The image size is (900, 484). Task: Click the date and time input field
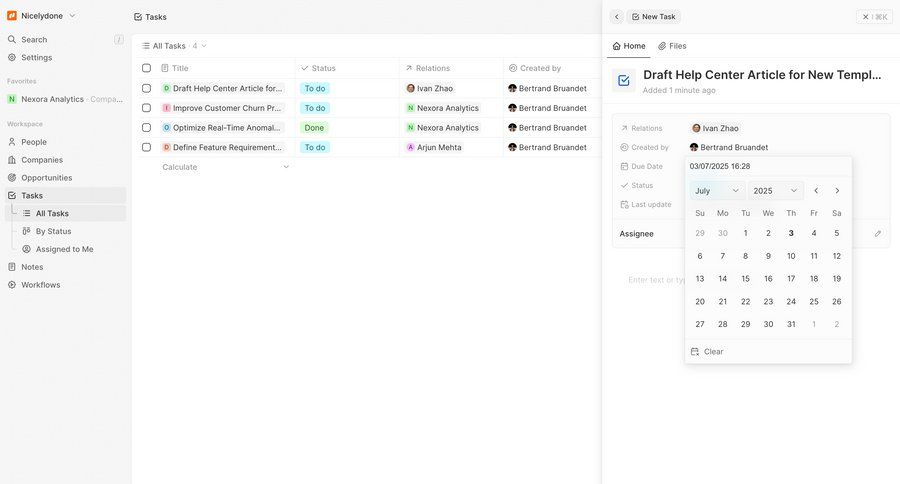point(768,166)
